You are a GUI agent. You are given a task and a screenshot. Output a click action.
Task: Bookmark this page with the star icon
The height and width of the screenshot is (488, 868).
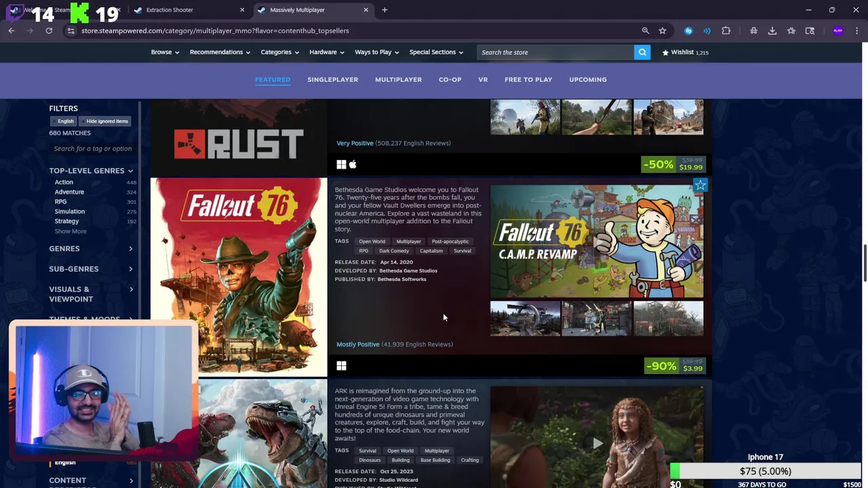coord(663,30)
